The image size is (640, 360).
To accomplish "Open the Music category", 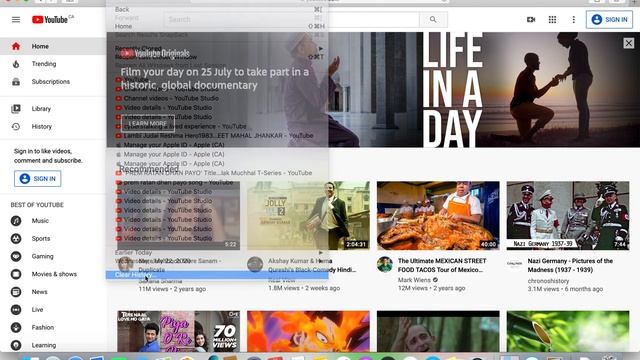I will [53, 221].
